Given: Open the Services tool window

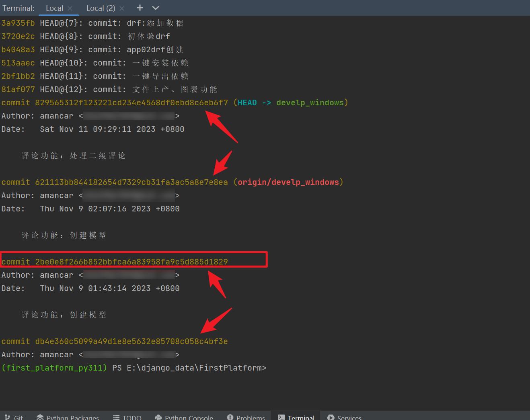Looking at the screenshot, I should pyautogui.click(x=344, y=417).
